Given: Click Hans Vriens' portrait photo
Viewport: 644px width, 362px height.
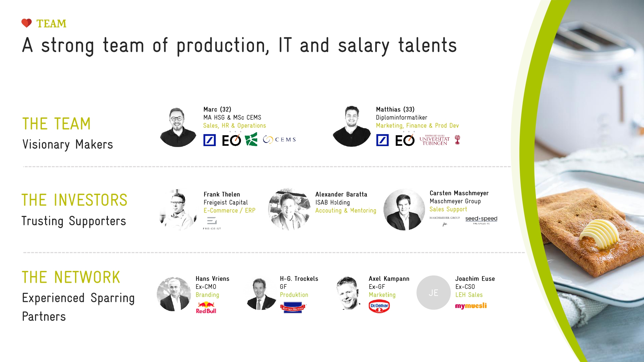Looking at the screenshot, I should [174, 294].
